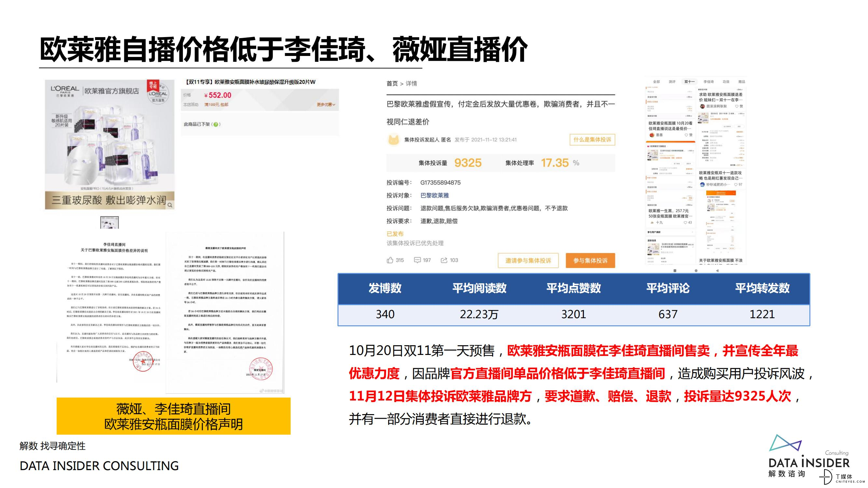Screen dimensions: 868x488
Task: Click table cell value 637
Action: pos(668,314)
